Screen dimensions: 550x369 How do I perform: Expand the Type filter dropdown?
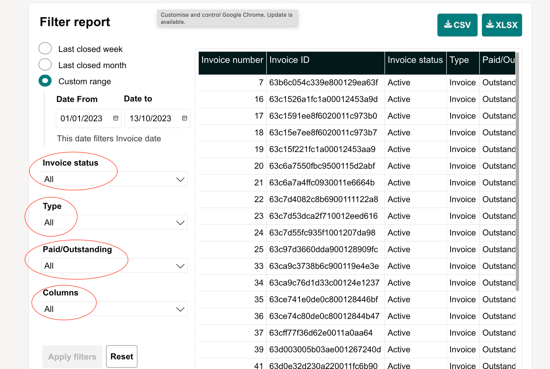click(114, 222)
